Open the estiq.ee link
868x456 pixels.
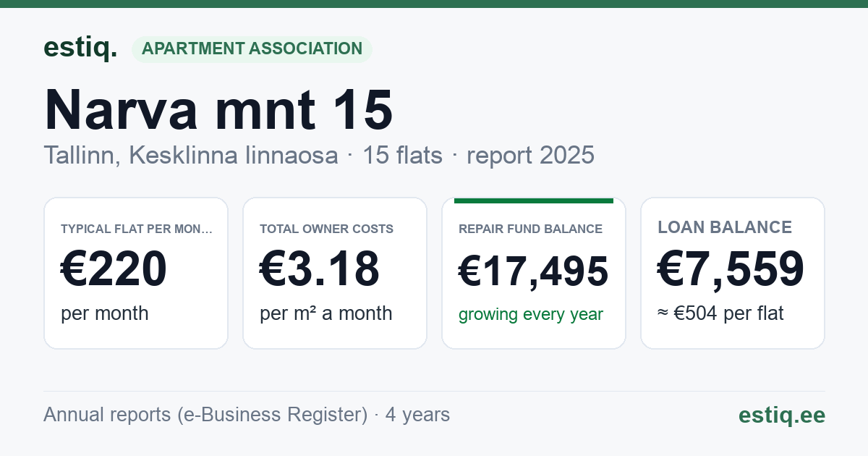click(782, 415)
